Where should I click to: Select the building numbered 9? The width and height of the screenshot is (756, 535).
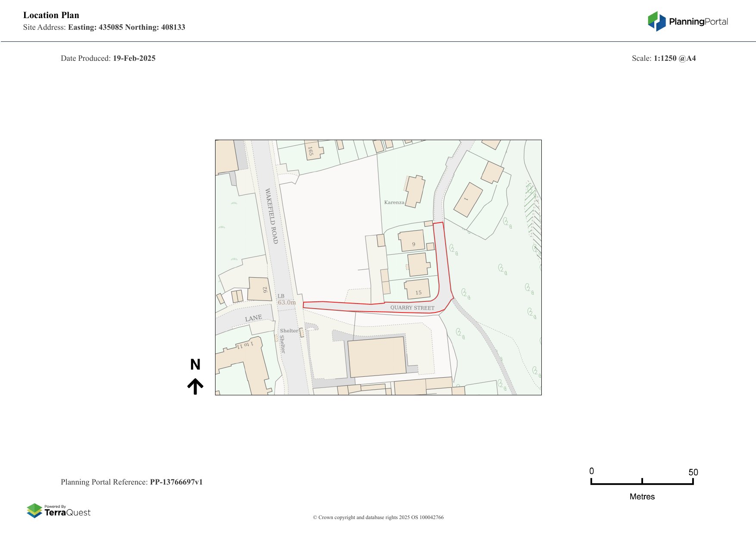point(412,241)
